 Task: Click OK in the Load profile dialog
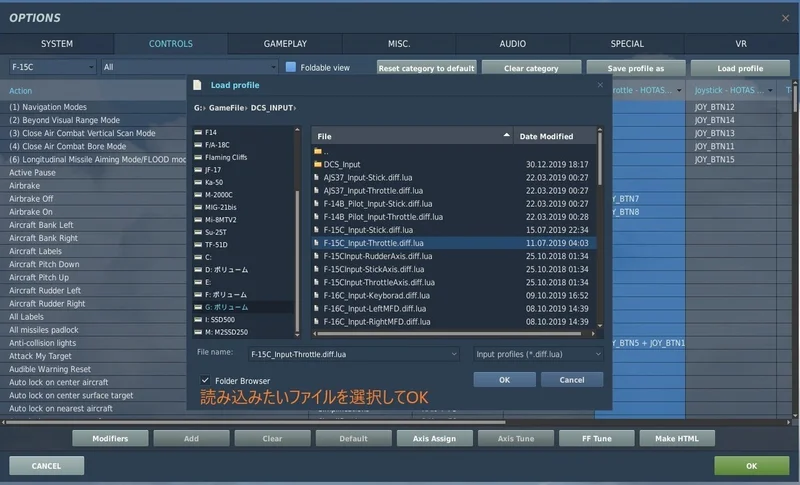point(503,380)
